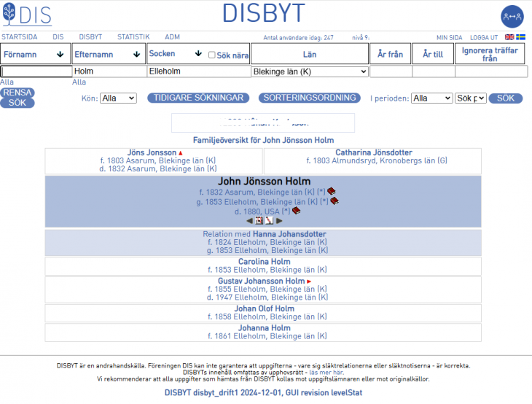Open child Johan Olof Holm
Viewport: 532px width, 404px height.
pos(265,308)
